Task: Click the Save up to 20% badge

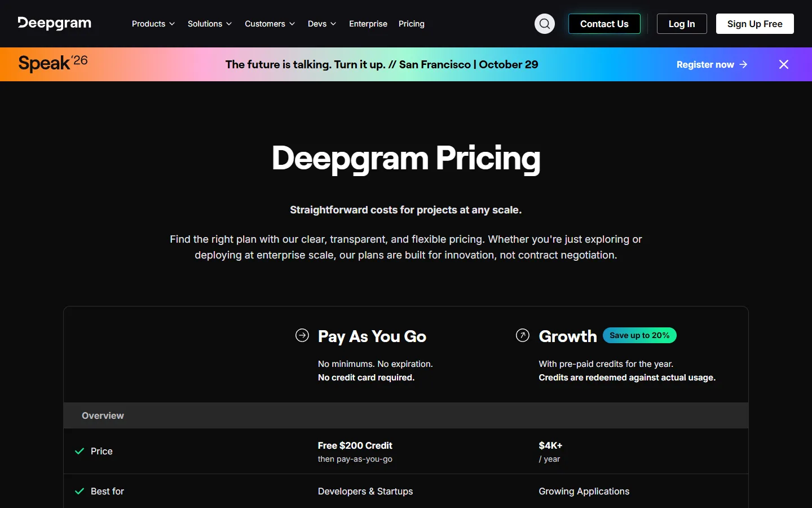Action: coord(639,335)
